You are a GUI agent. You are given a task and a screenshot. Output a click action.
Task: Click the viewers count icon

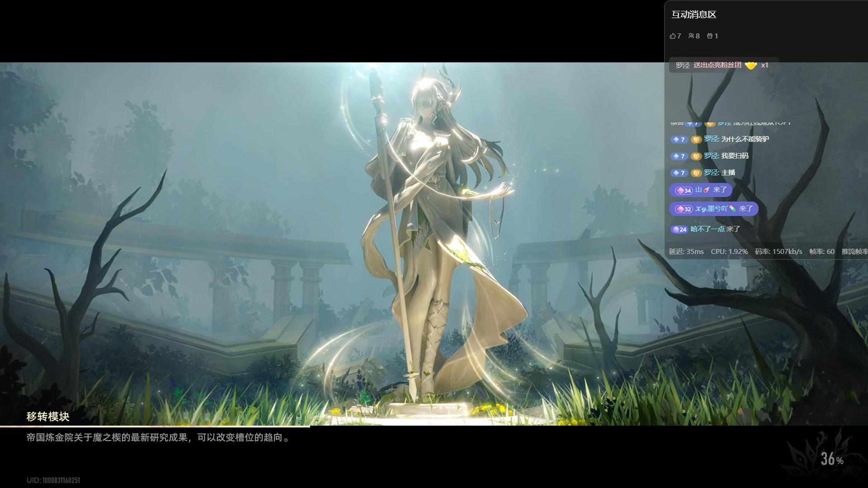pyautogui.click(x=691, y=36)
